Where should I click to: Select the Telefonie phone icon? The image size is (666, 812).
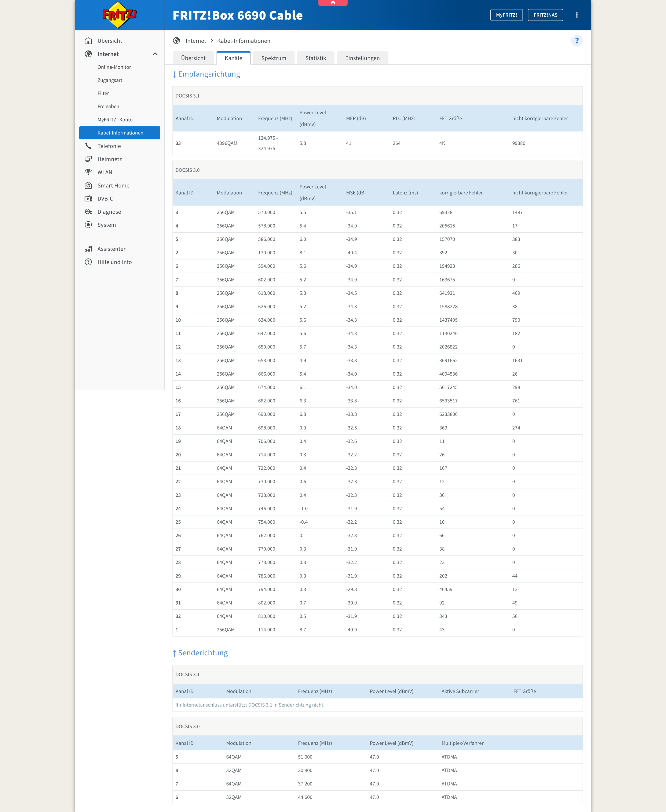click(88, 146)
